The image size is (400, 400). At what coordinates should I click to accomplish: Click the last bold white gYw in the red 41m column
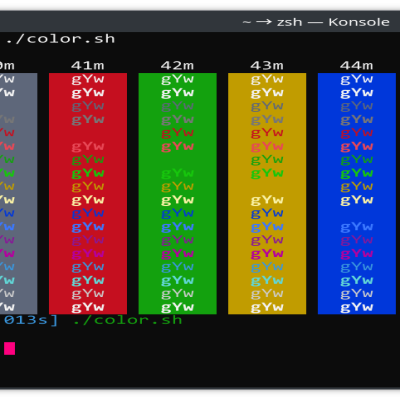tap(88, 307)
